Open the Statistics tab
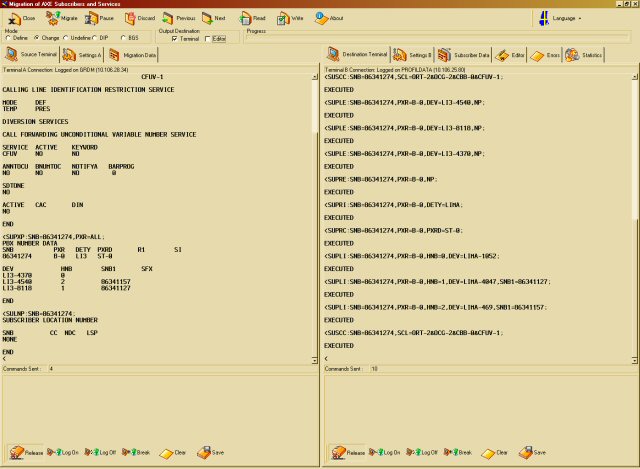This screenshot has height=469, width=640. click(585, 55)
